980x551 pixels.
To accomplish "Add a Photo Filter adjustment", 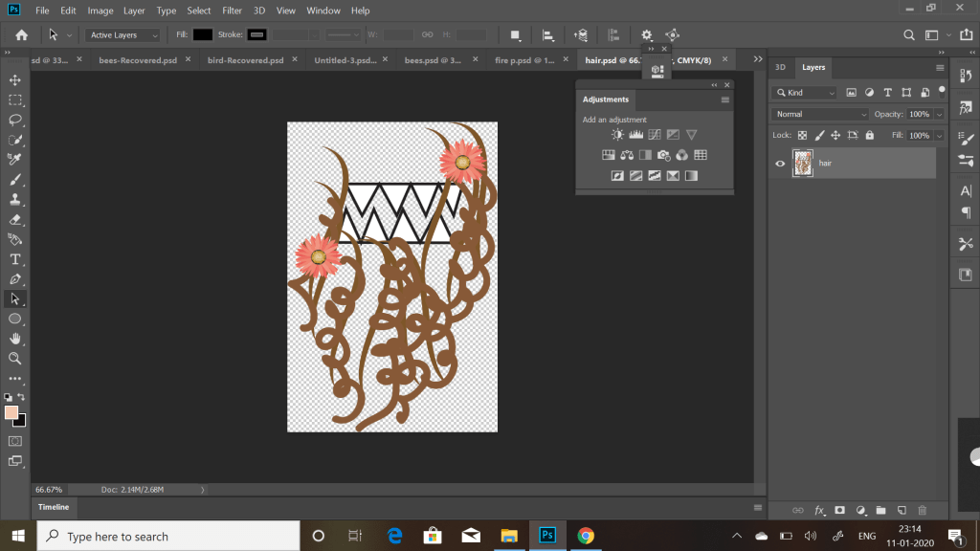I will pyautogui.click(x=663, y=155).
